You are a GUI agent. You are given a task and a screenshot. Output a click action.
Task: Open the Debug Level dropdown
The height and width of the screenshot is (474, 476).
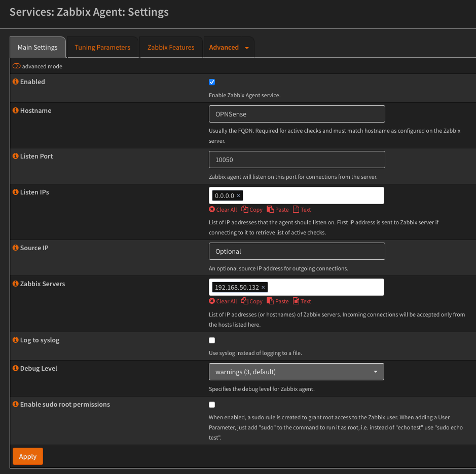pyautogui.click(x=296, y=371)
